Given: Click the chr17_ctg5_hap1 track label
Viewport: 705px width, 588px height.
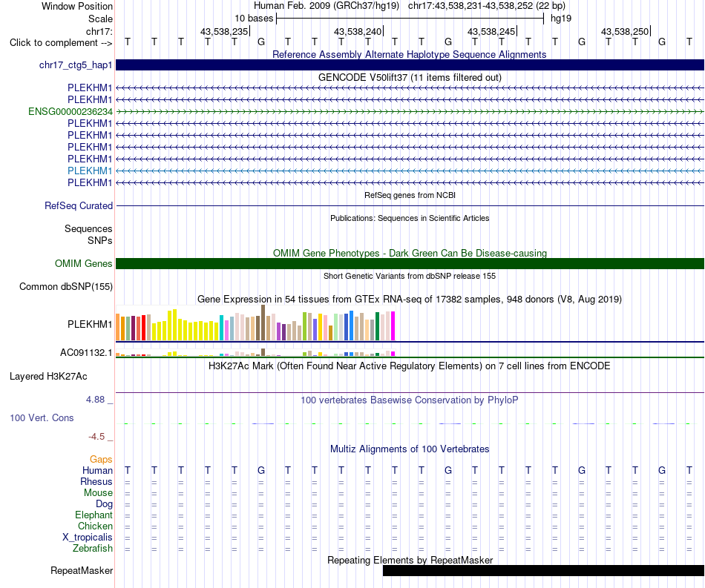Looking at the screenshot, I should click(x=76, y=65).
